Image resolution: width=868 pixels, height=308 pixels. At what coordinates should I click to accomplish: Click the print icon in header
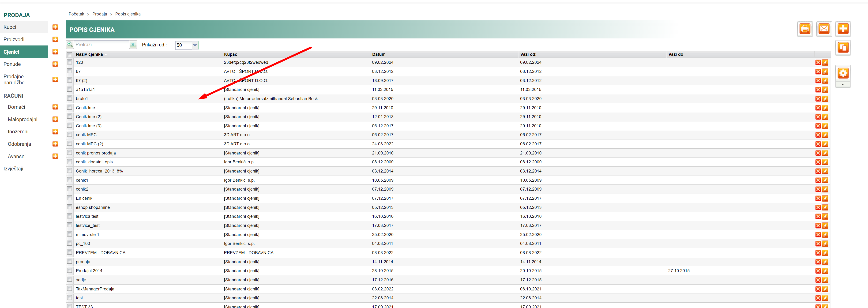click(805, 29)
